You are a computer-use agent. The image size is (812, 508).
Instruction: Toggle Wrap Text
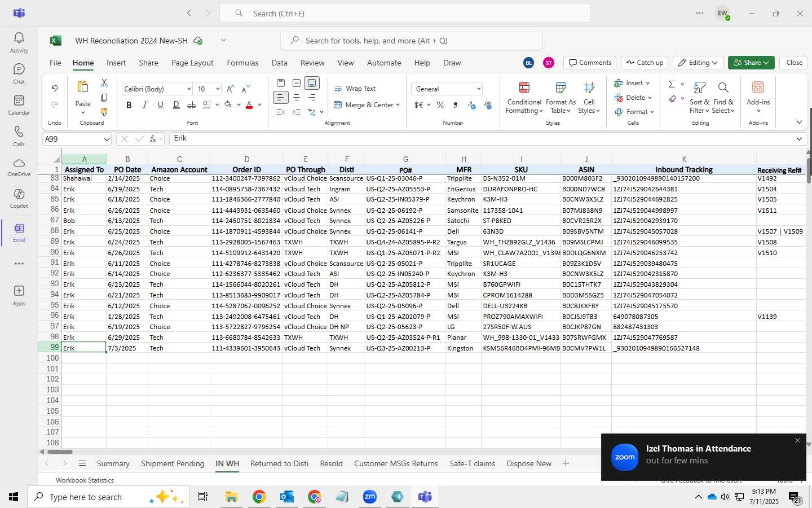[x=355, y=89]
